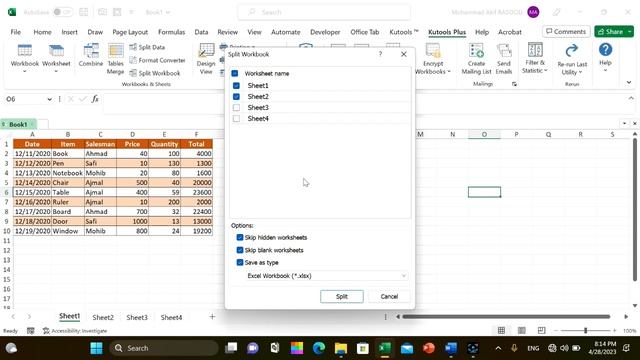Toggle Skip hidden worksheets option
The width and height of the screenshot is (640, 360).
click(x=240, y=238)
